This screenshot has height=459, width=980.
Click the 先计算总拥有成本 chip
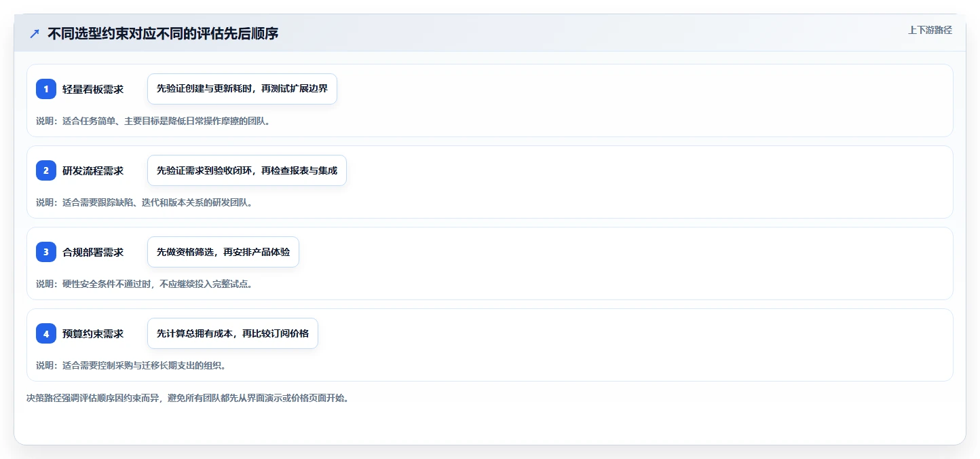click(233, 333)
